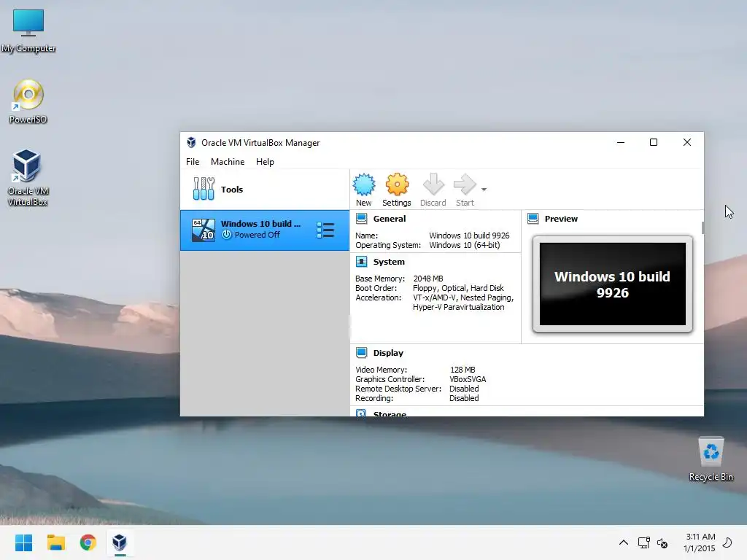This screenshot has width=747, height=560.
Task: Click the Remote Desktop Server Disabled value
Action: coord(464,389)
